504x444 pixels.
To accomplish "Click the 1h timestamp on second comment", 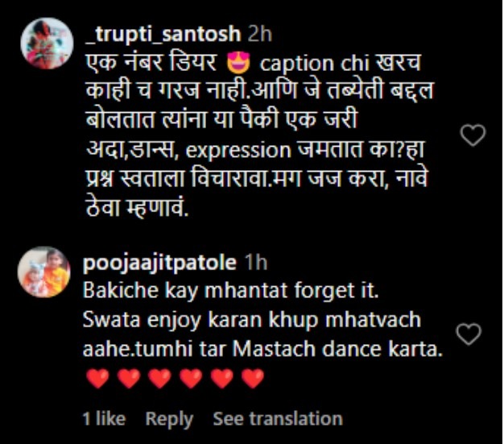I will click(x=254, y=263).
